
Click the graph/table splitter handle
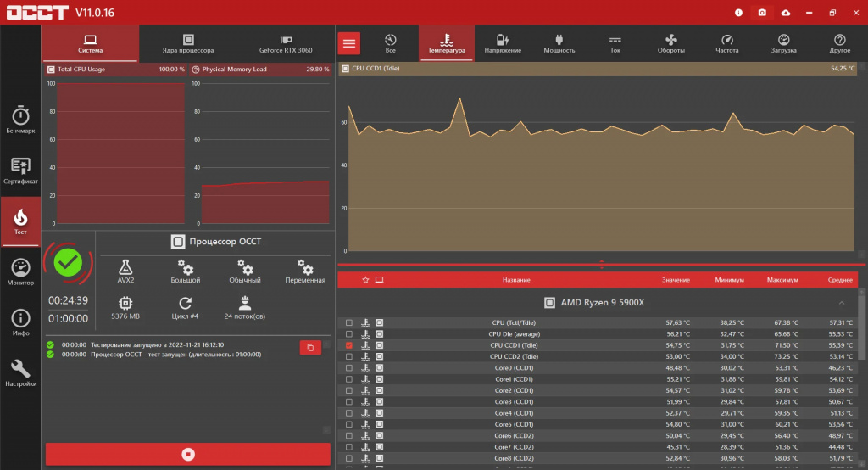click(x=601, y=264)
